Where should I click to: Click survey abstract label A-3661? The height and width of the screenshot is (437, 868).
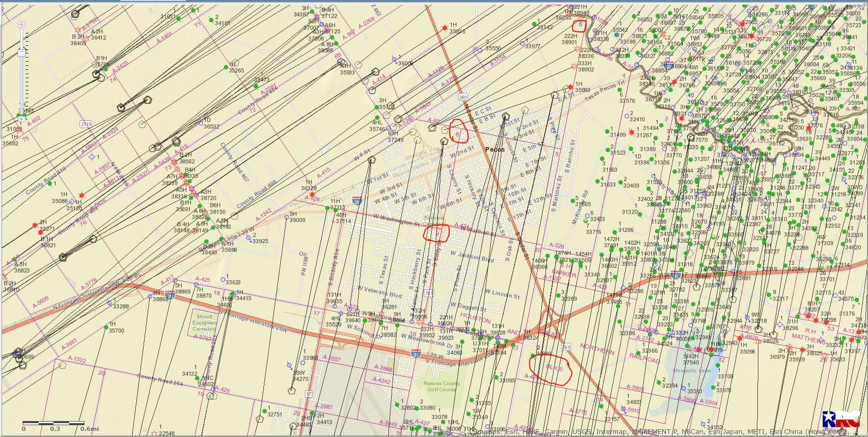69,344
